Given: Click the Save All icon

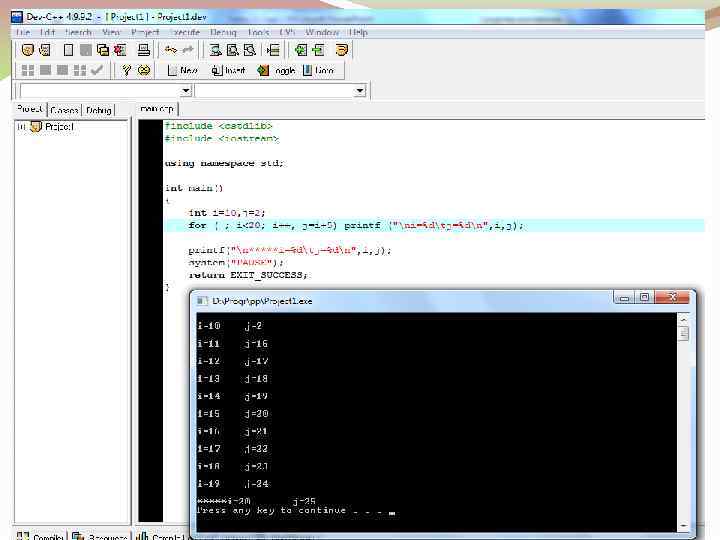Looking at the screenshot, I should point(101,50).
